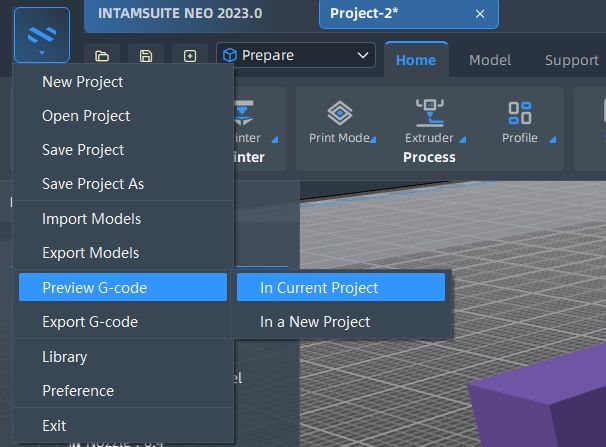Click the open folder toolbar icon
Image resolution: width=606 pixels, height=447 pixels.
(x=102, y=56)
